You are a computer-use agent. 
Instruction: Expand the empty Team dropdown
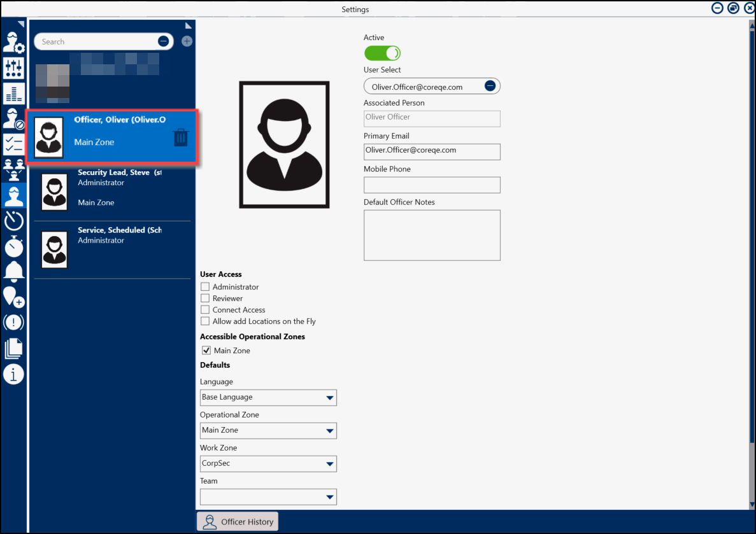pos(268,497)
